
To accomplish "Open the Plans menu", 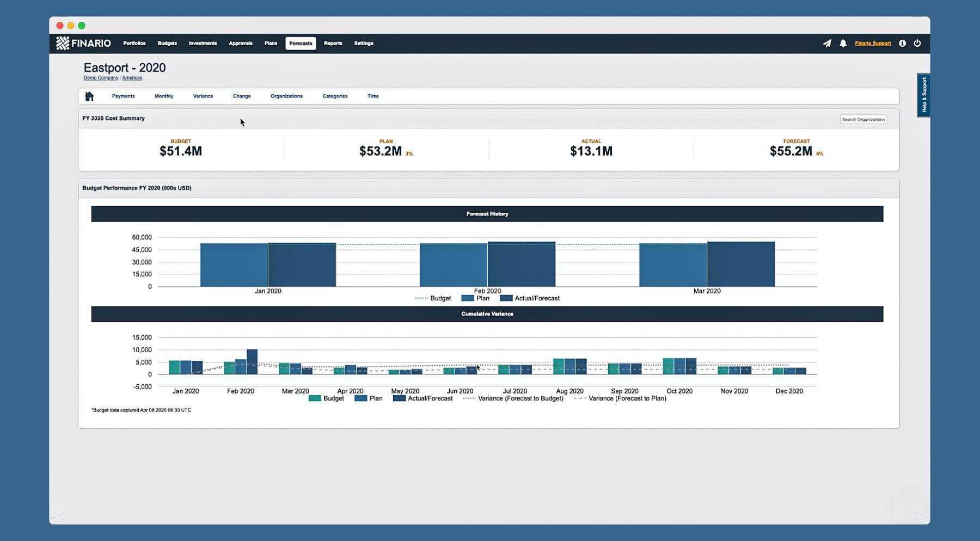I will click(x=271, y=43).
